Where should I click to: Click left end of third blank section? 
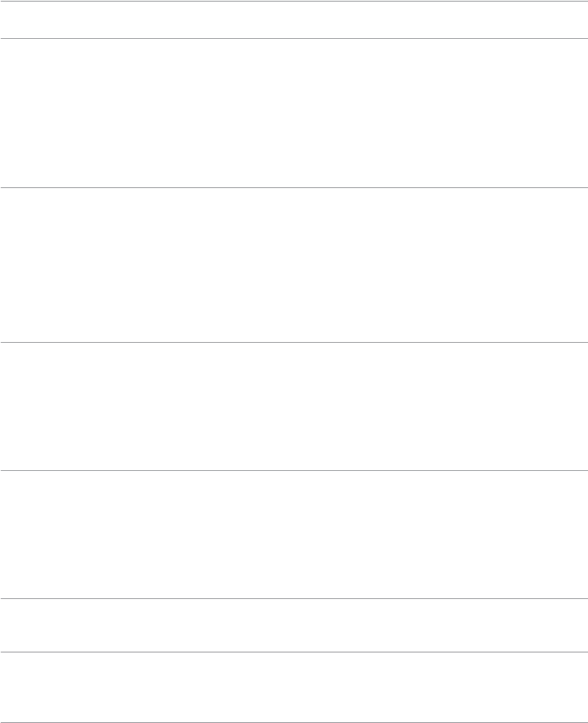coord(9,406)
